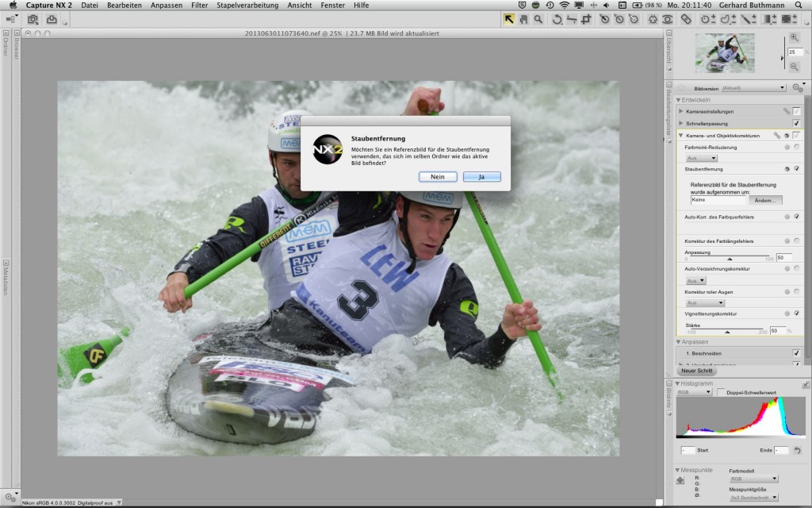The width and height of the screenshot is (812, 508).
Task: Select the Auto Retouch Brush bandage
Action: tap(686, 19)
